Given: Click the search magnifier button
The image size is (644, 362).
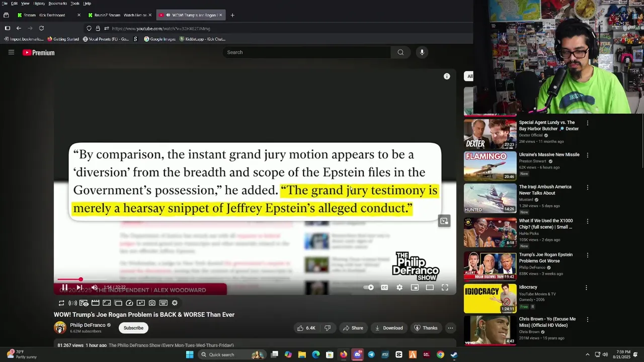Looking at the screenshot, I should pyautogui.click(x=400, y=52).
